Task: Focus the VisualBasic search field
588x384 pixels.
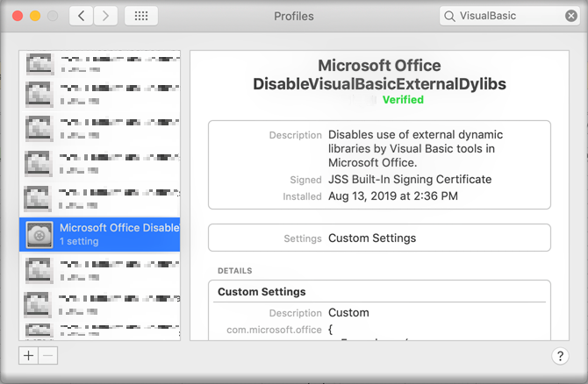Action: click(510, 16)
